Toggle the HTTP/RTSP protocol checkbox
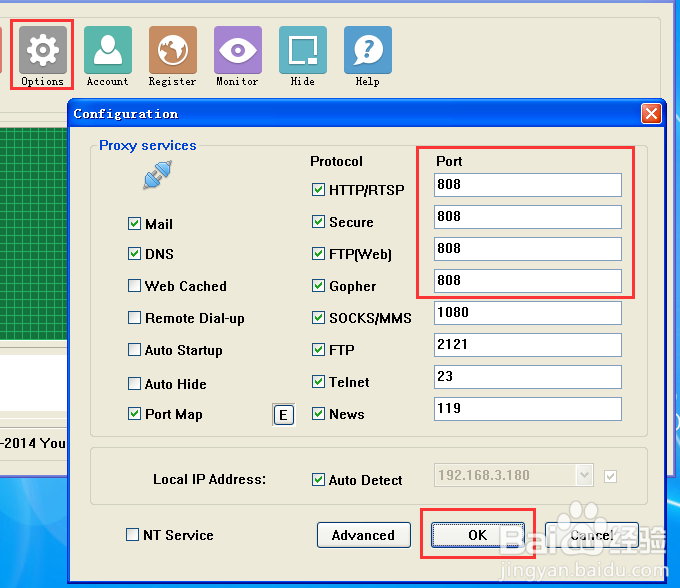 [x=318, y=189]
